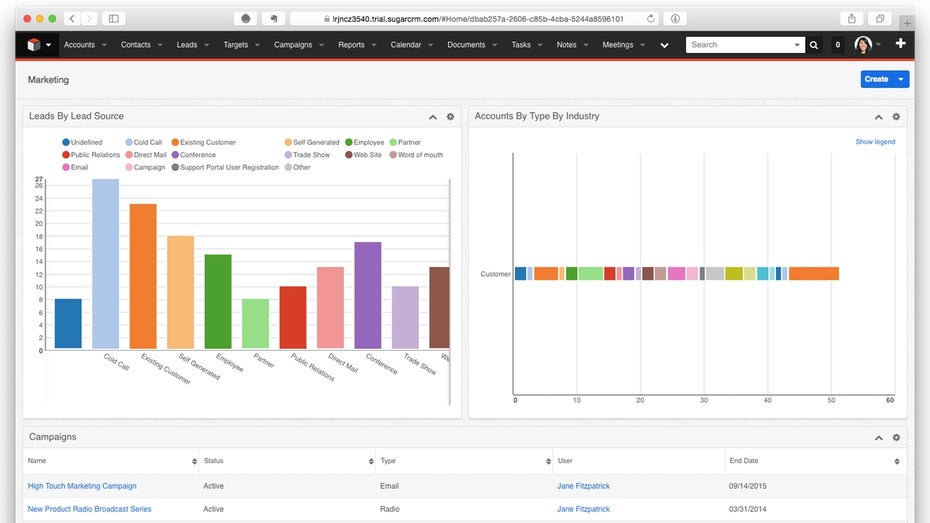Open High Touch Marketing Campaign link
The height and width of the screenshot is (523, 930).
point(82,486)
